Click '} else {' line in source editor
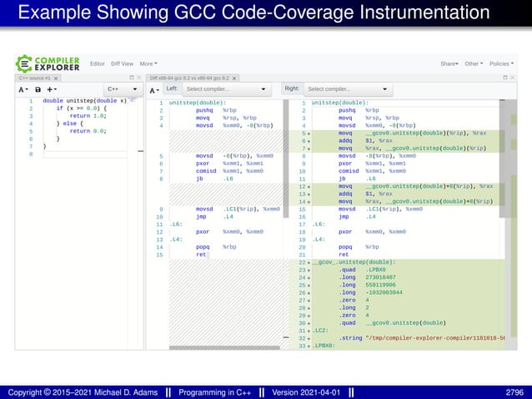The image size is (532, 399). 69,124
